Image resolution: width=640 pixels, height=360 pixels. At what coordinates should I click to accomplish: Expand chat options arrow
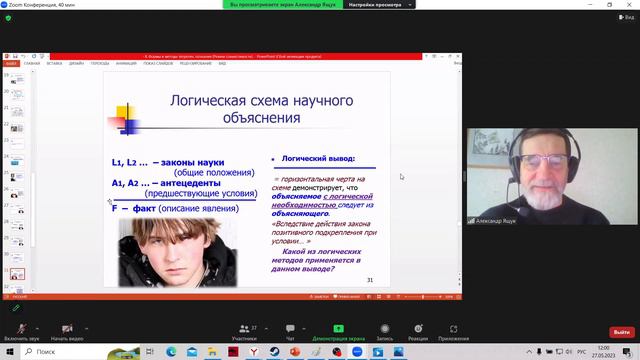click(304, 329)
